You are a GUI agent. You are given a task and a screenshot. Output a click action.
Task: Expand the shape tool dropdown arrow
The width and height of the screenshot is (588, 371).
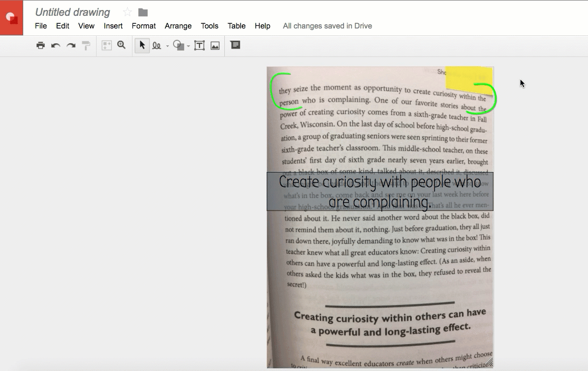[188, 46]
